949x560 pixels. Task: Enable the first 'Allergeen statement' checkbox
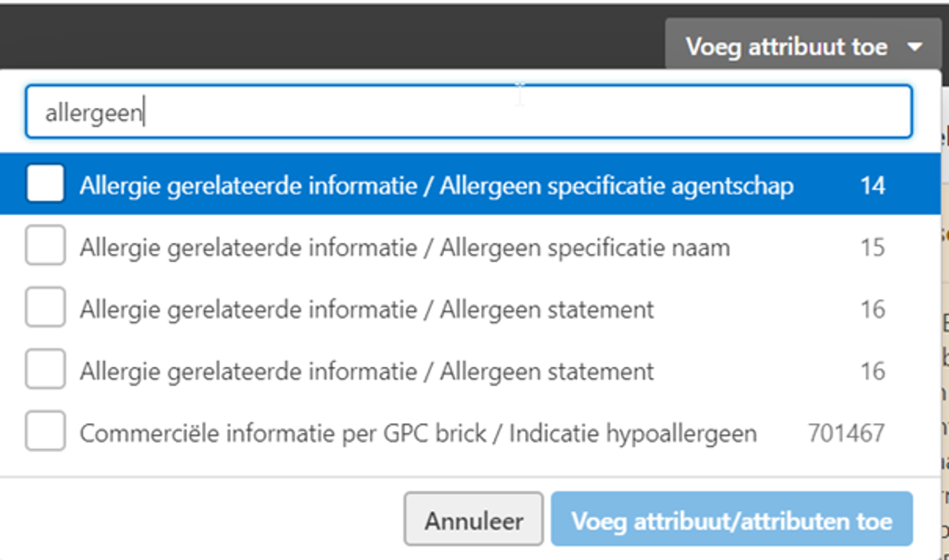pos(45,308)
